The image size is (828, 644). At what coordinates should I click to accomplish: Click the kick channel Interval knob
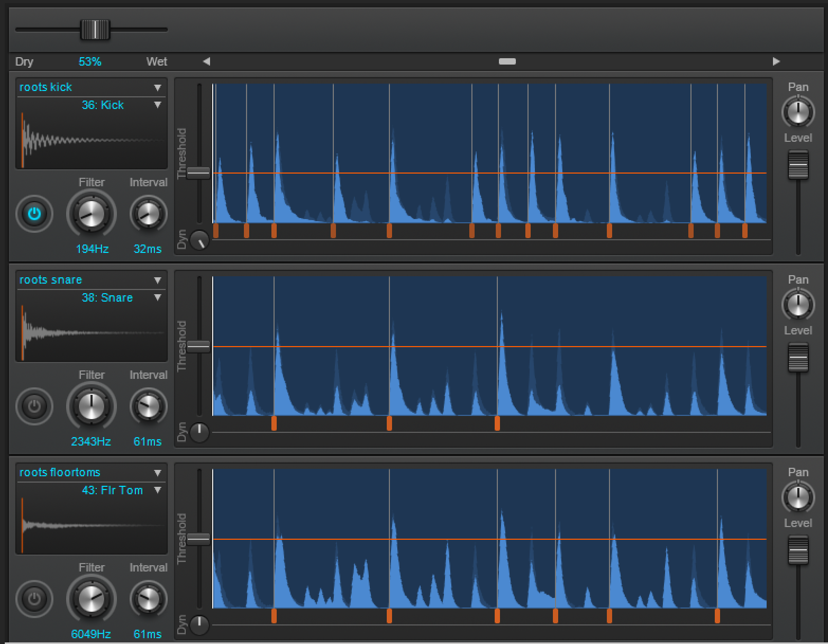pyautogui.click(x=148, y=214)
